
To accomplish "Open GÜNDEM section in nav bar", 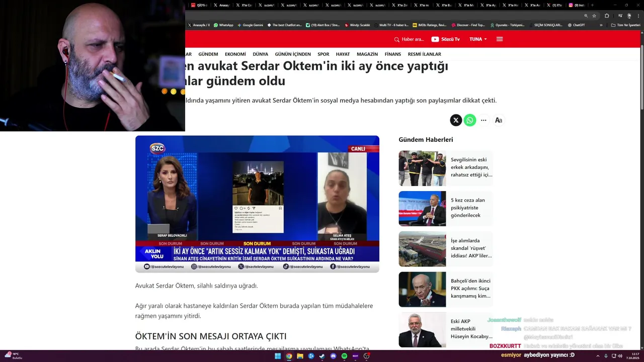I will coord(208,54).
